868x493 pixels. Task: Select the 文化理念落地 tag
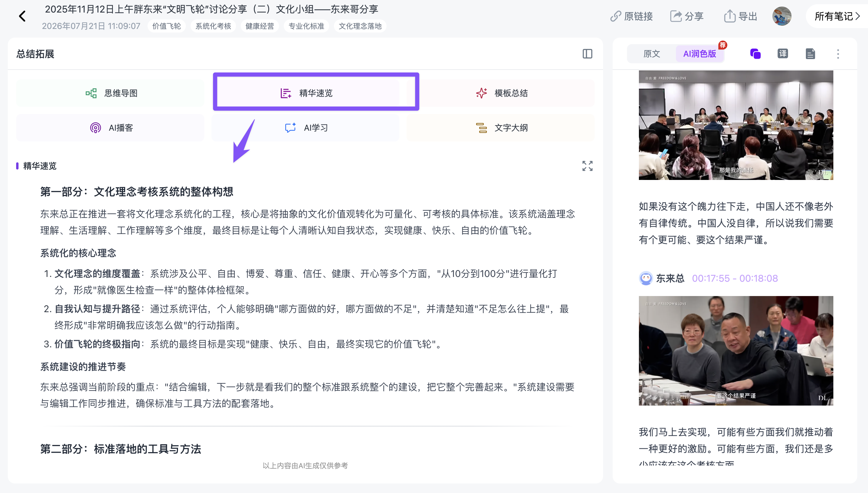(360, 26)
